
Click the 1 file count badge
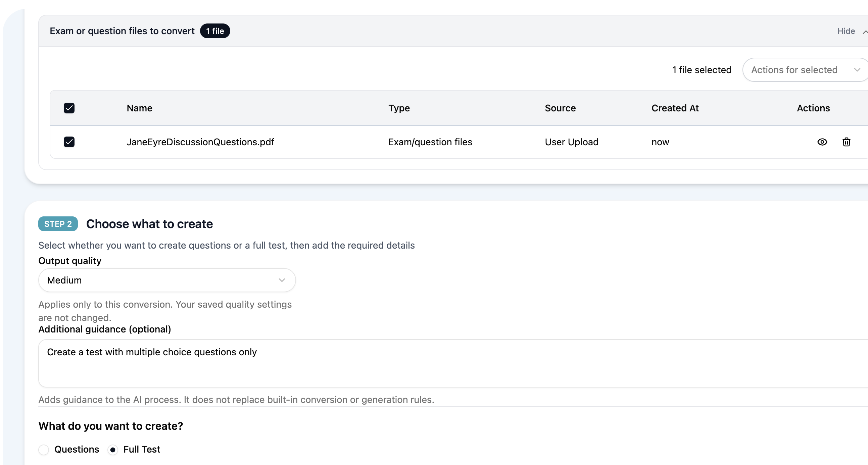[x=215, y=31]
